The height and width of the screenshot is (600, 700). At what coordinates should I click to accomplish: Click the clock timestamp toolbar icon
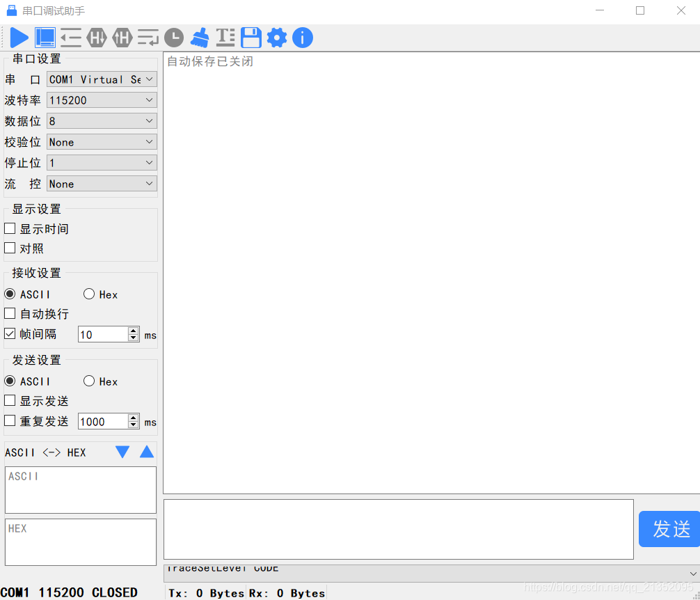pyautogui.click(x=174, y=38)
